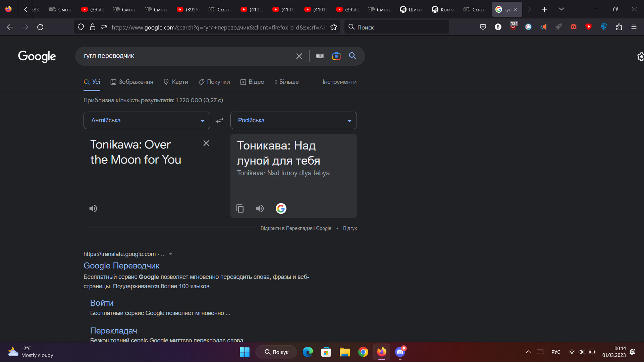
Task: List all tabs dropdown arrow
Action: (561, 9)
